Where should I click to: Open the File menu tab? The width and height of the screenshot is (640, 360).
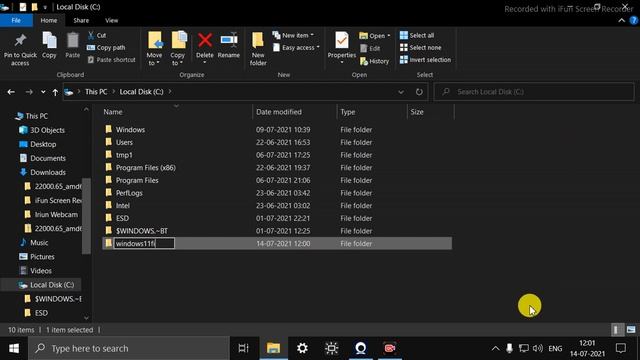coord(16,20)
